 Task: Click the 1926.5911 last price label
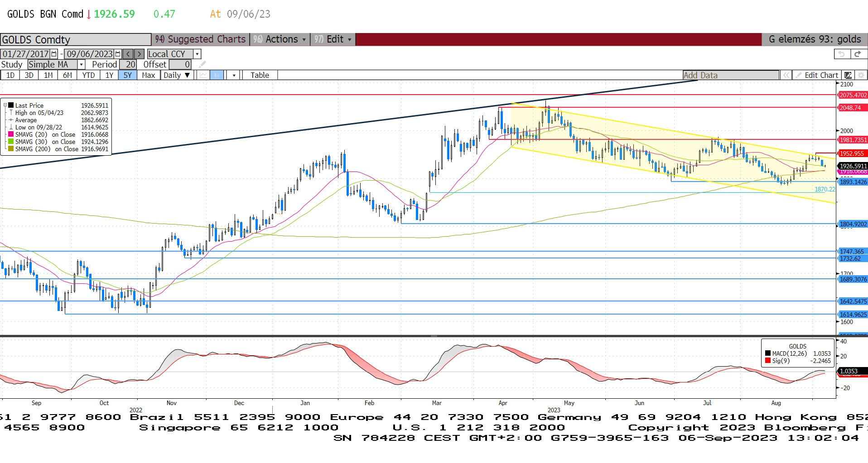click(853, 166)
